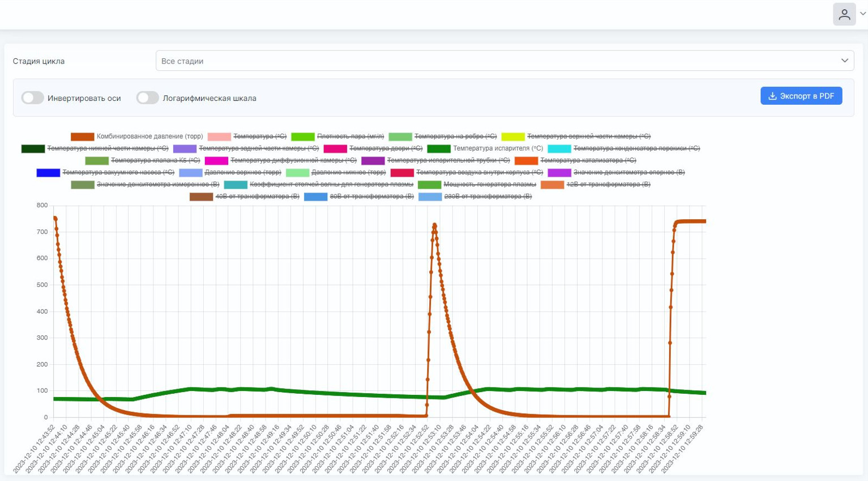Show the Мощность генератора плазмы legend entry
This screenshot has width=868, height=481.
pyautogui.click(x=489, y=184)
